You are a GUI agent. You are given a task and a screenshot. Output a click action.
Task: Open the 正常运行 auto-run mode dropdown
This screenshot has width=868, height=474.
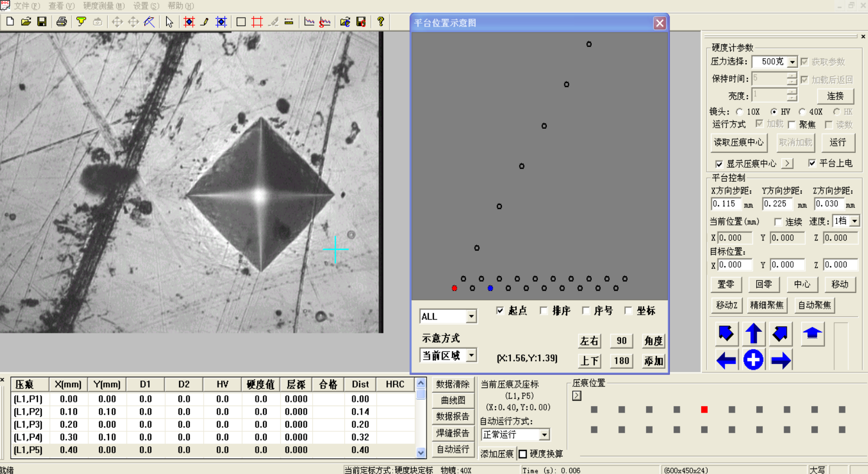544,434
